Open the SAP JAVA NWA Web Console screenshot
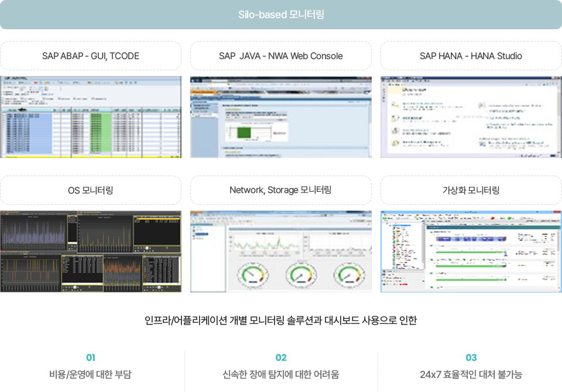 click(280, 117)
